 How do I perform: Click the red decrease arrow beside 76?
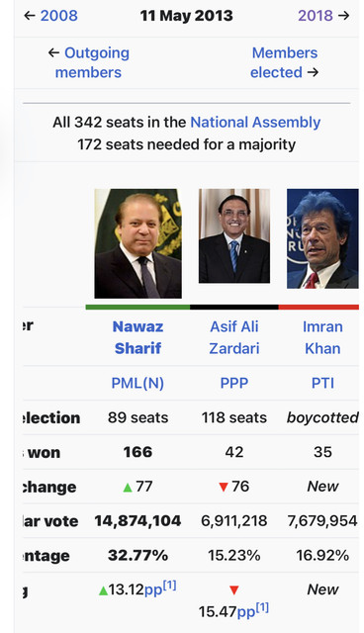coord(224,488)
